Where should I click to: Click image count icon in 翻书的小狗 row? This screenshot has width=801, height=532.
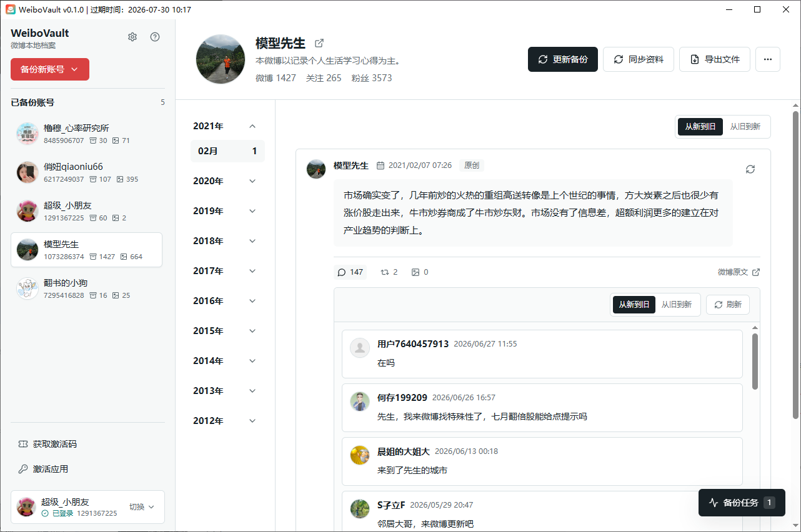coord(115,295)
